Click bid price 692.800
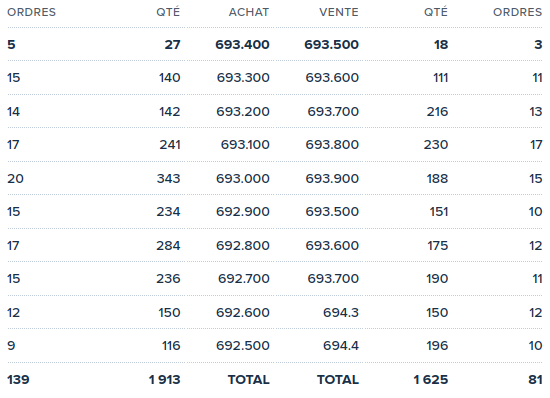The image size is (550, 398). 243,245
